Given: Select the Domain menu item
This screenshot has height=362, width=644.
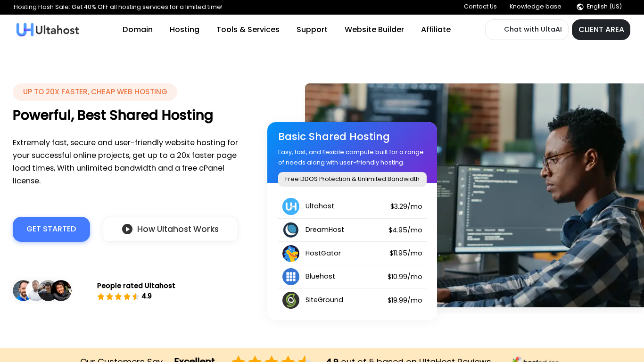Looking at the screenshot, I should point(138,29).
